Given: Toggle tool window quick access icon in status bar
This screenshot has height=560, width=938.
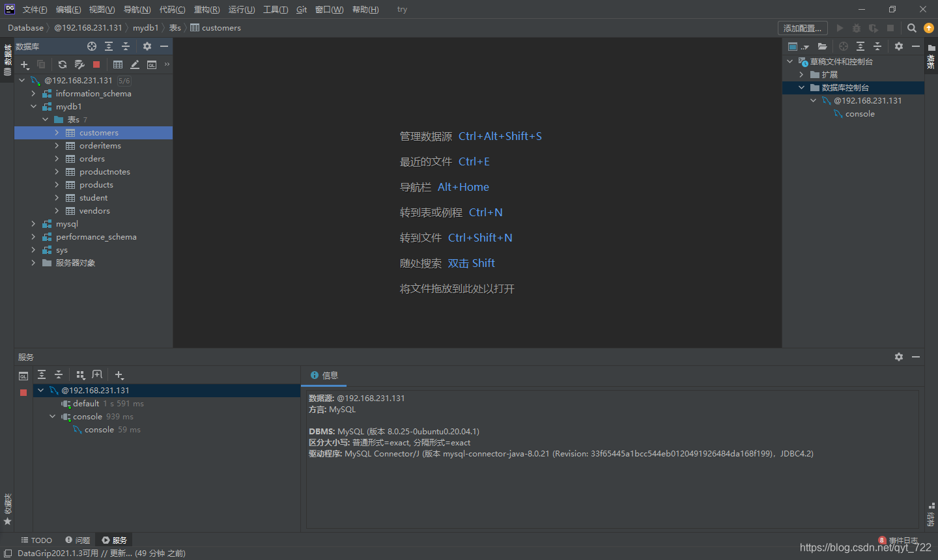Looking at the screenshot, I should tap(8, 553).
